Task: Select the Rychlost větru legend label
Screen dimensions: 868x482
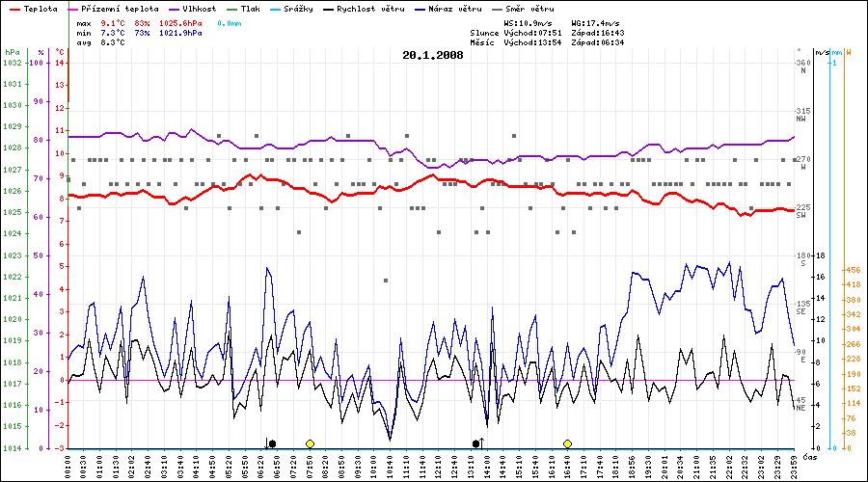Action: click(370, 9)
